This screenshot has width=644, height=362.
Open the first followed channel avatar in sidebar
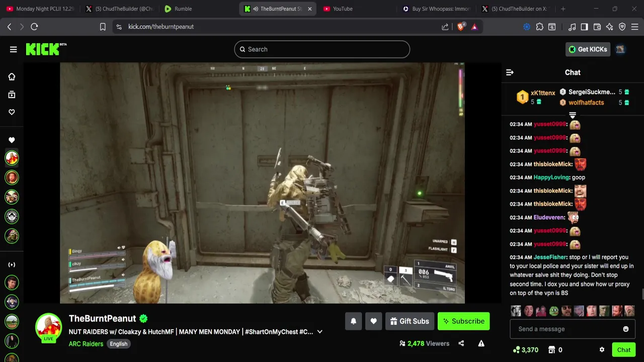(x=12, y=158)
